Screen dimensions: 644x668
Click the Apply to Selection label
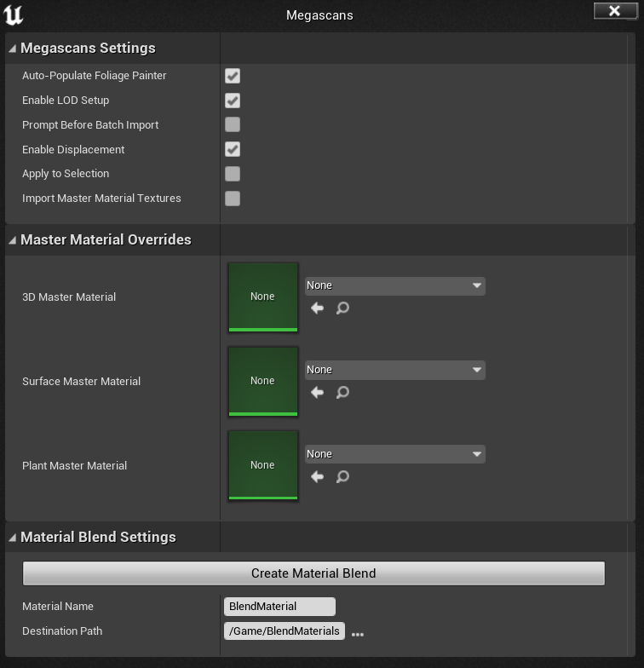66,174
